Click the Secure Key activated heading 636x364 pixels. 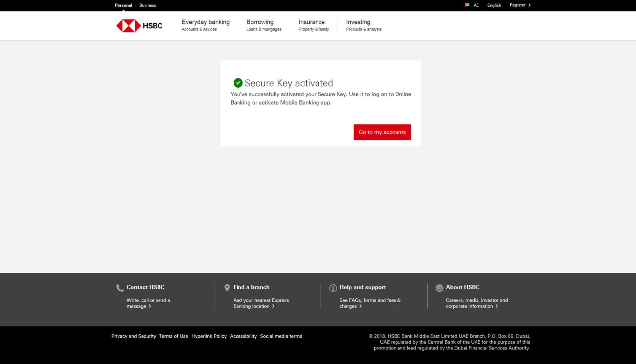click(289, 83)
